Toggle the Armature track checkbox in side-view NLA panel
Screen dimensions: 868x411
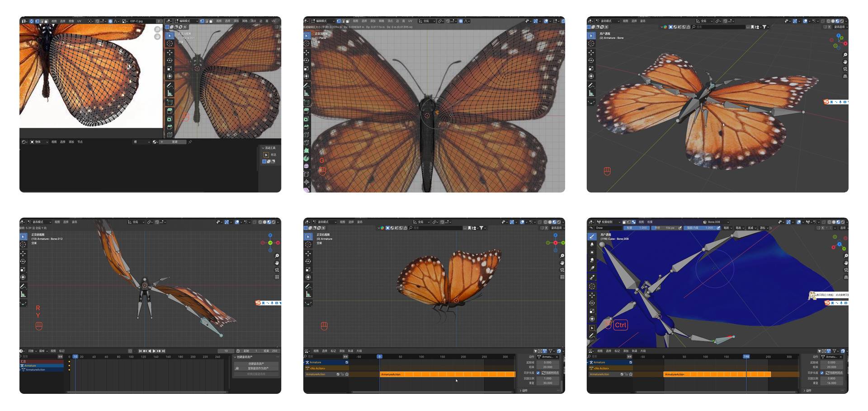point(347,362)
